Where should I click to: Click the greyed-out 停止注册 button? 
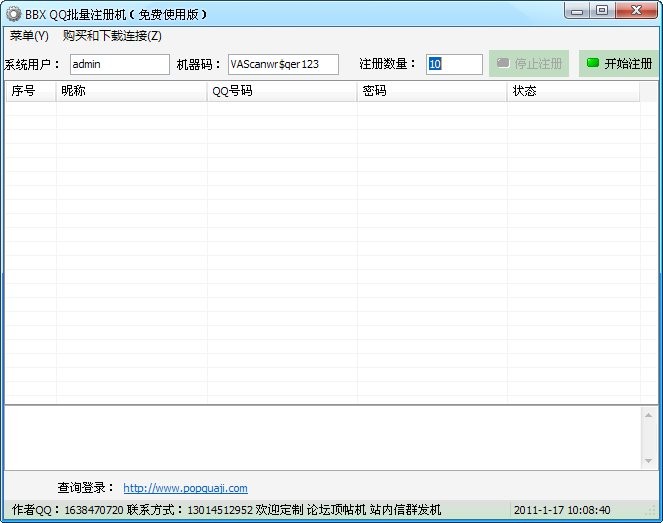point(529,63)
